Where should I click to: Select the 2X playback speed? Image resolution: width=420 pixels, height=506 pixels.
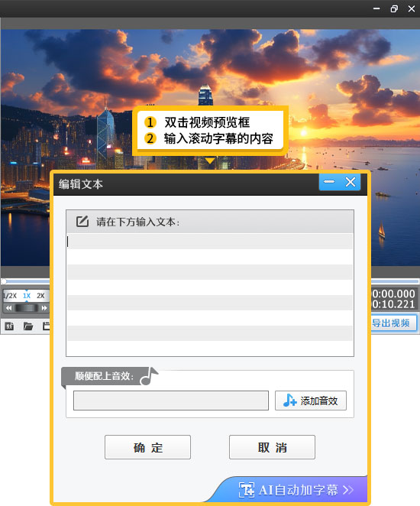click(x=40, y=295)
